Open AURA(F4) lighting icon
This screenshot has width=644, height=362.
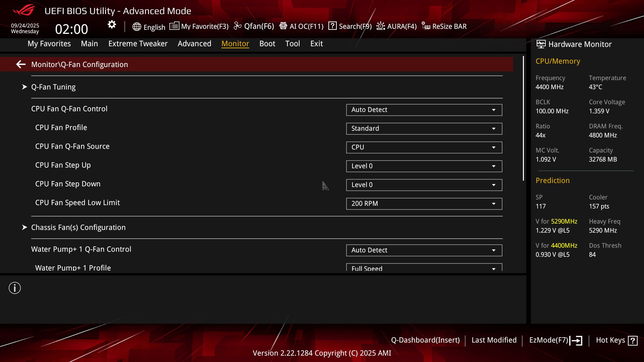(x=381, y=26)
